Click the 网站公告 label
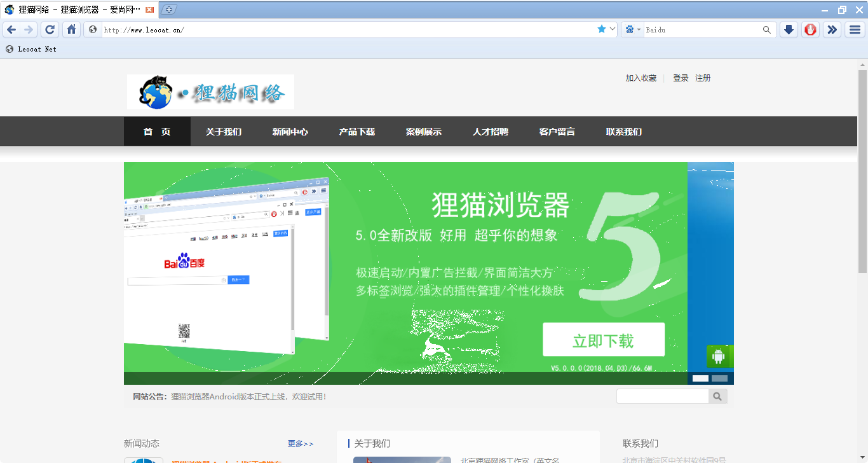868x463 pixels. pyautogui.click(x=150, y=397)
